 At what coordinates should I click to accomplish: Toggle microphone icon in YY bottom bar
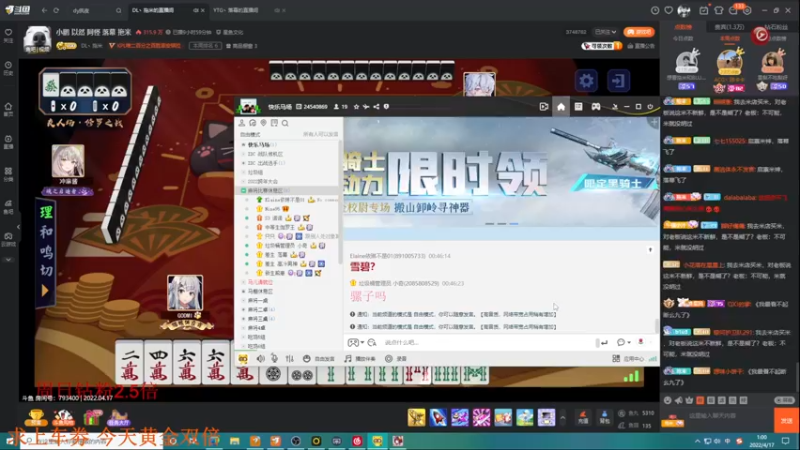(x=274, y=359)
